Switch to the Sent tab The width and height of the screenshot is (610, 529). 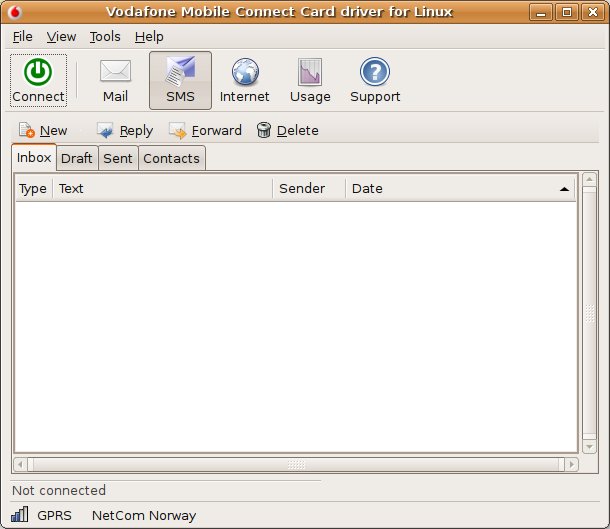point(118,158)
